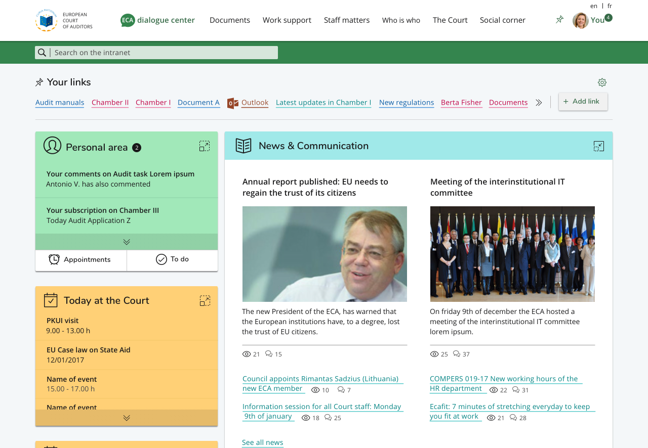648x448 pixels.
Task: Open the Documents menu
Action: click(230, 20)
